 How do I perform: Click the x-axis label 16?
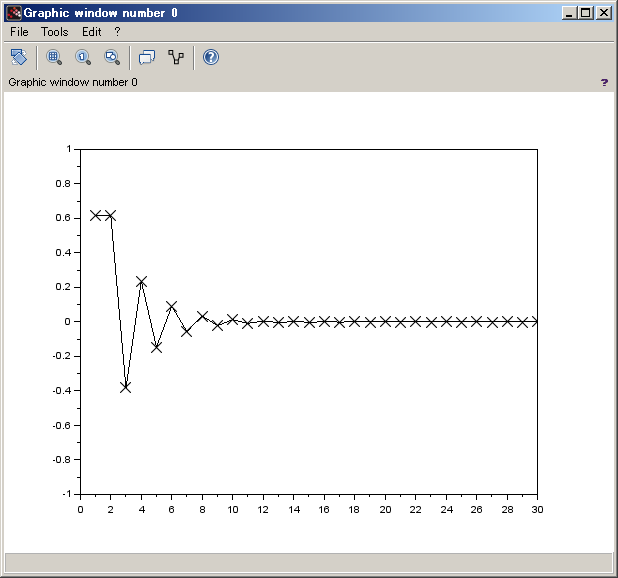[x=324, y=510]
